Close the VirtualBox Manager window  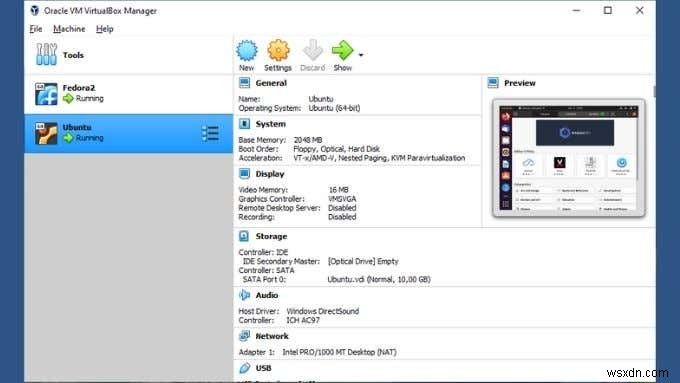[x=640, y=10]
